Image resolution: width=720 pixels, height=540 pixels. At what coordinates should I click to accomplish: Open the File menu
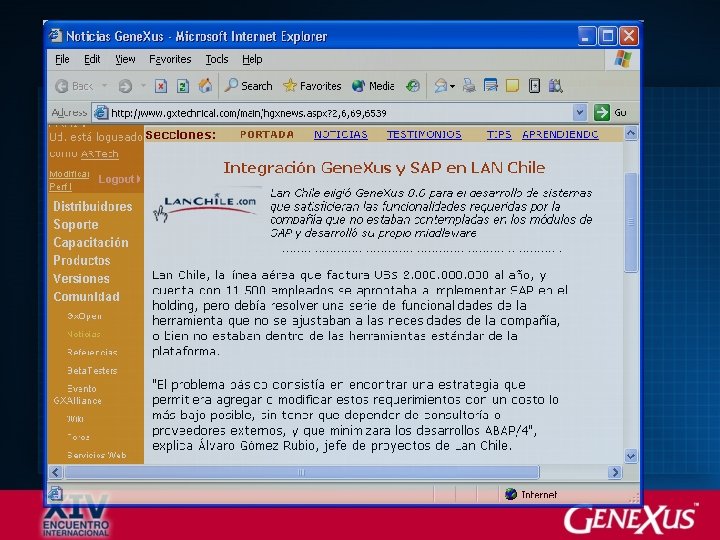[62, 59]
